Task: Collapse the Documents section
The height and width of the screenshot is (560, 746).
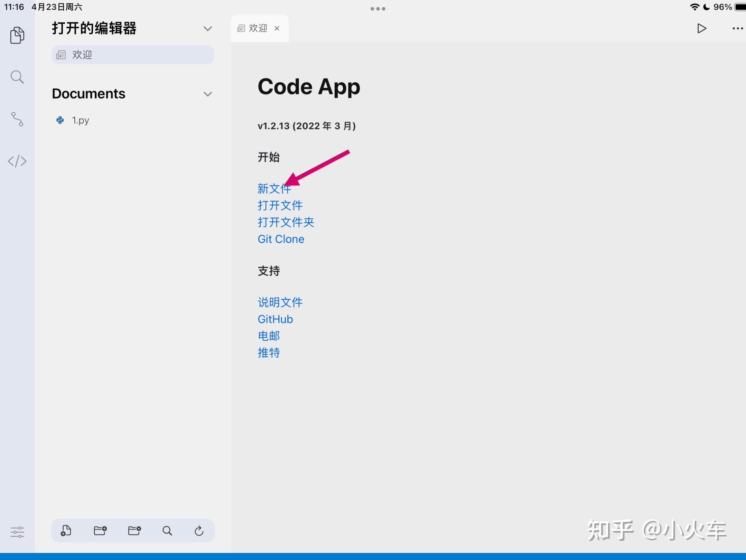Action: [x=207, y=94]
